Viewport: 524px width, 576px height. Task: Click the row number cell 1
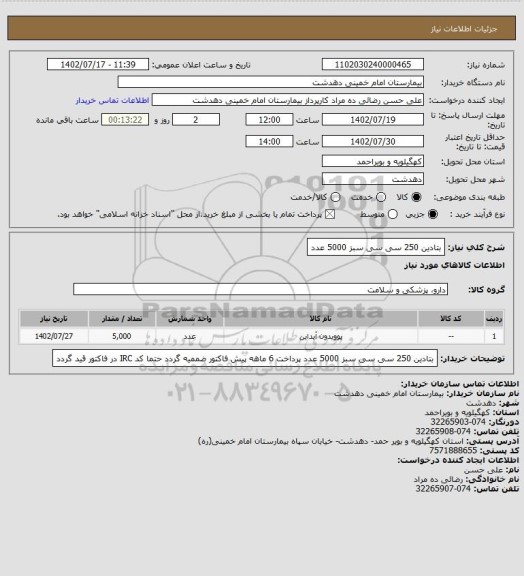click(494, 336)
